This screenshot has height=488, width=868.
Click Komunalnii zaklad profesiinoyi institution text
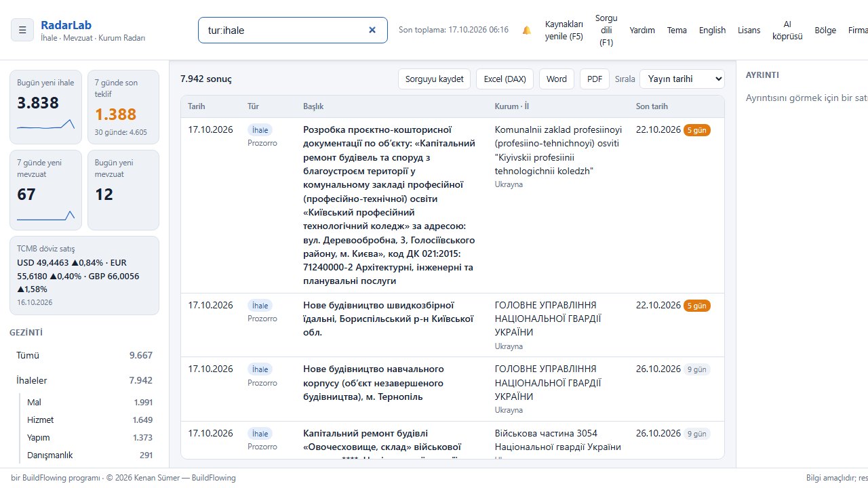click(x=558, y=150)
